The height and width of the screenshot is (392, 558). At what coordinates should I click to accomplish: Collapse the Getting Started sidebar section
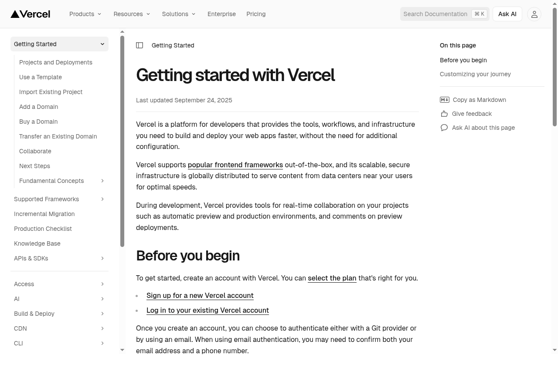tap(102, 44)
